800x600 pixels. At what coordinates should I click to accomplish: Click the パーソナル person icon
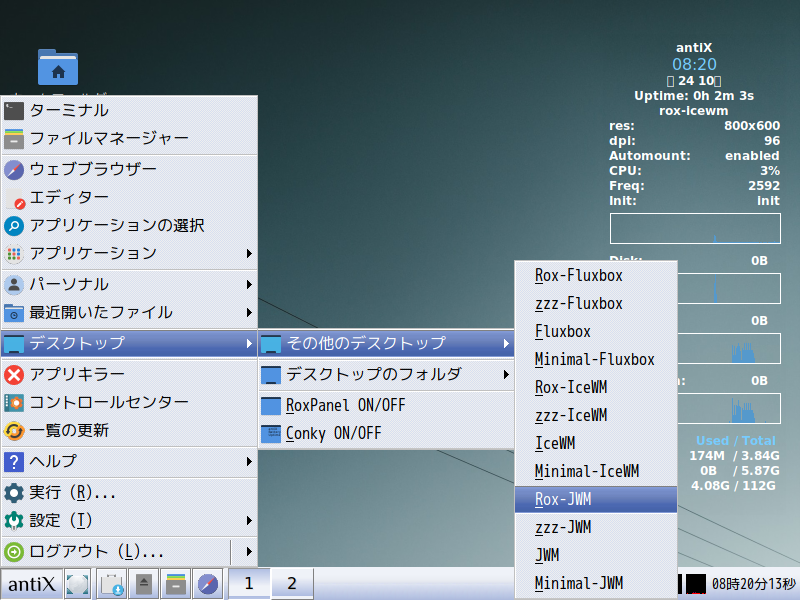pyautogui.click(x=14, y=285)
